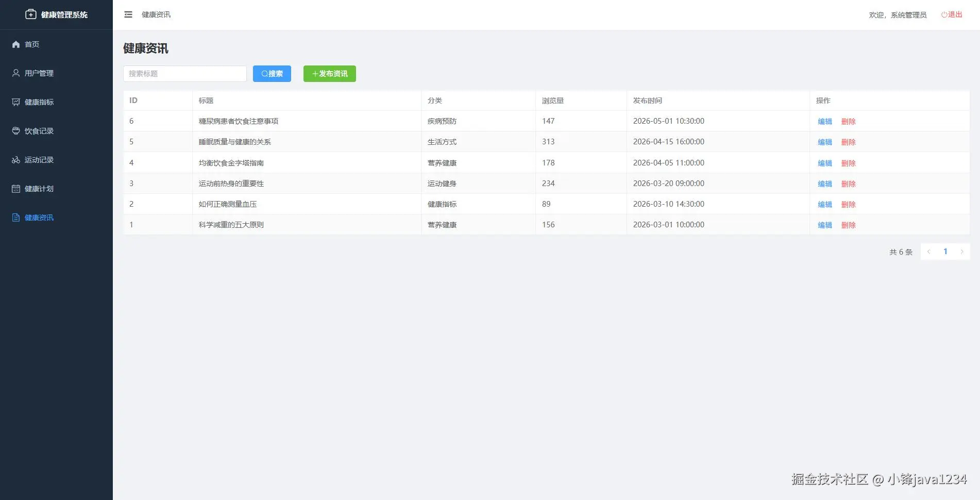Click the date 2026-05-01 10:30:00
Viewport: 980px width, 500px height.
(x=669, y=121)
